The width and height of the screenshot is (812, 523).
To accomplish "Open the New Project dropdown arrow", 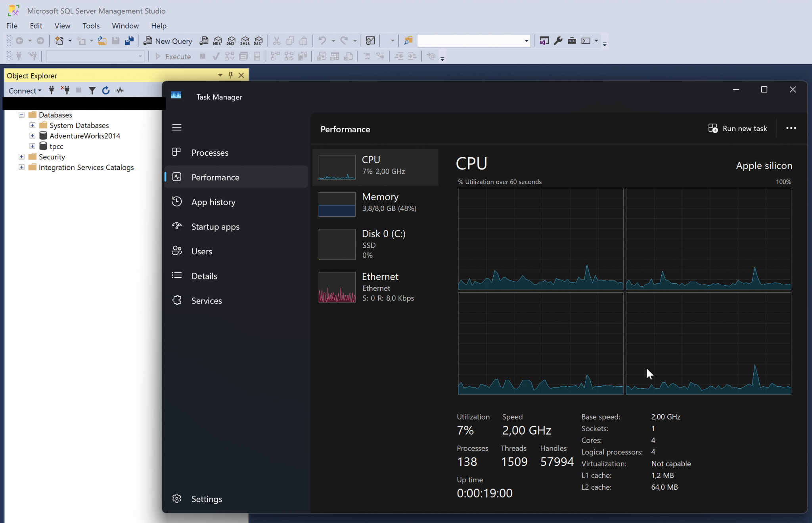I will click(70, 41).
